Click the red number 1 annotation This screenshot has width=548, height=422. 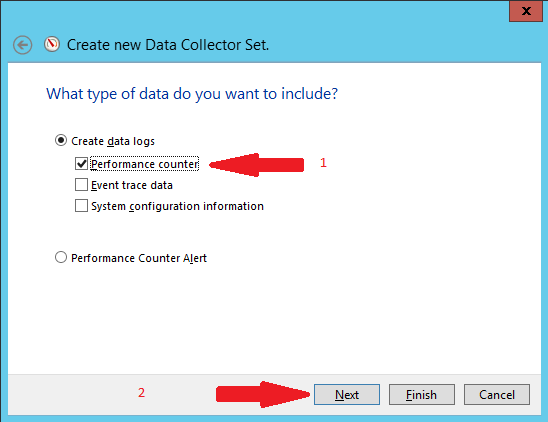323,163
